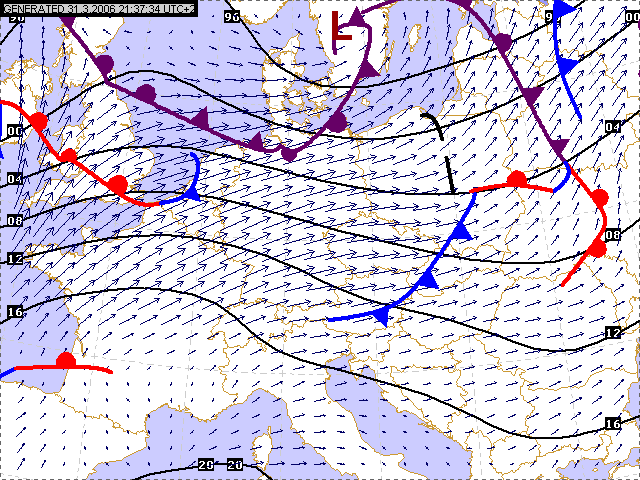Click the "04" isobar label on right edge

[x=613, y=127]
